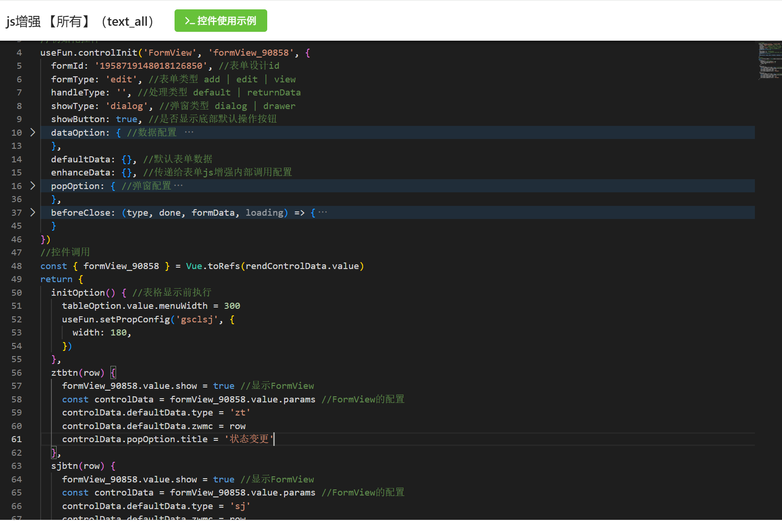Click showType value 'dialog'
The height and width of the screenshot is (532, 782).
(x=126, y=106)
